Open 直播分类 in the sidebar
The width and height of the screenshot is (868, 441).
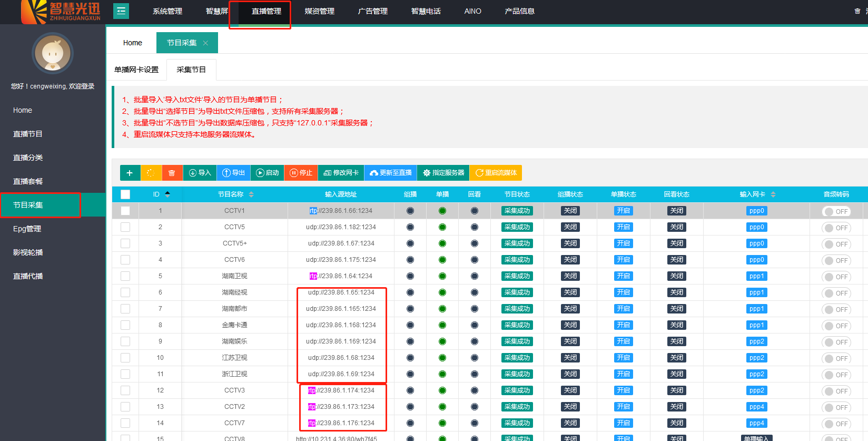coord(28,158)
